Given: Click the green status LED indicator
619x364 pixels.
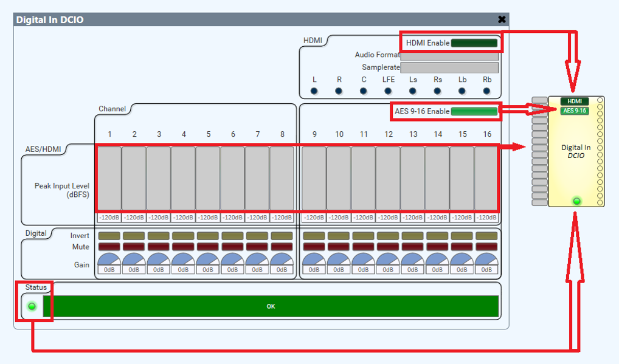Looking at the screenshot, I should [x=32, y=306].
